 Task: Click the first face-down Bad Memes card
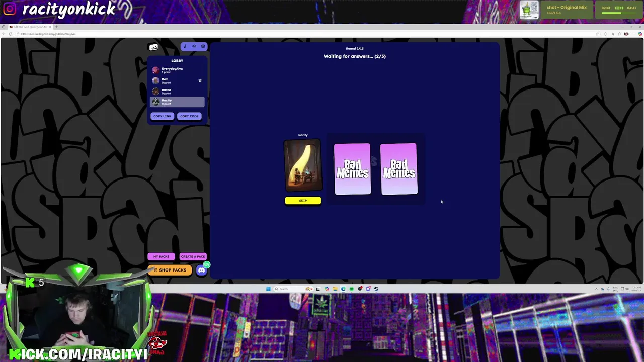click(x=352, y=169)
